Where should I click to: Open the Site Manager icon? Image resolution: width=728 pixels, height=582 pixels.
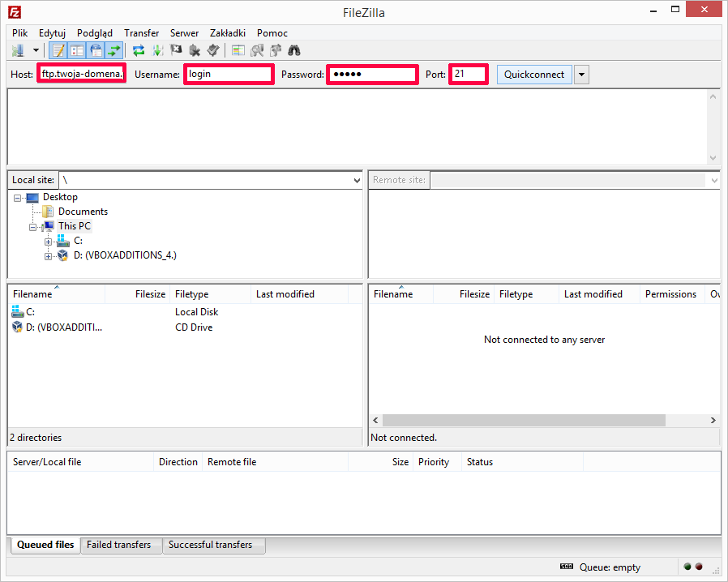[18, 50]
